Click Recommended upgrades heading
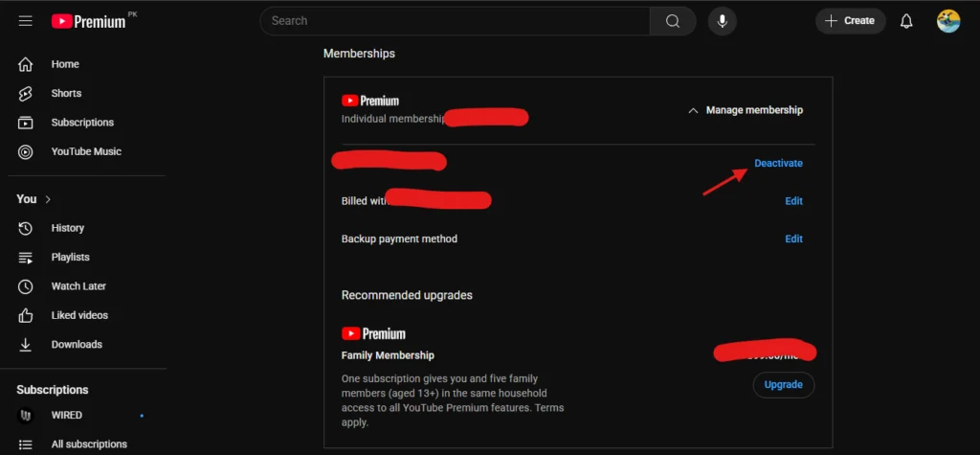 pyautogui.click(x=407, y=295)
